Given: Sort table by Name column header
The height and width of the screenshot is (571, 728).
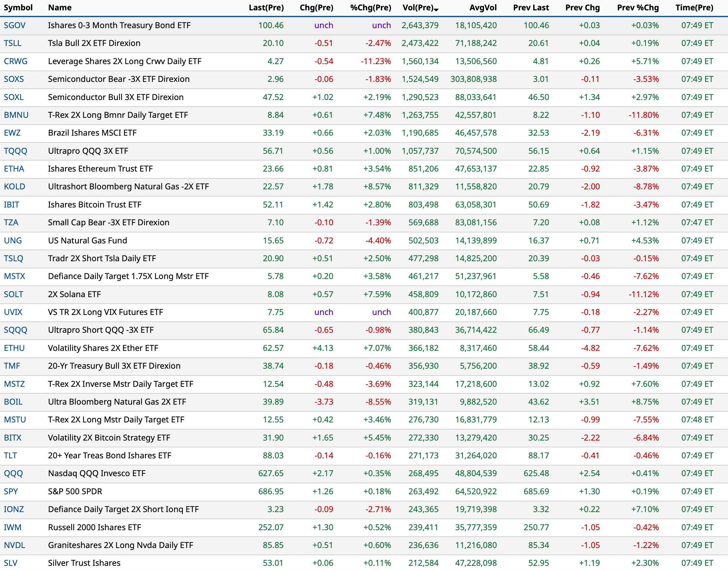Looking at the screenshot, I should pyautogui.click(x=60, y=8).
